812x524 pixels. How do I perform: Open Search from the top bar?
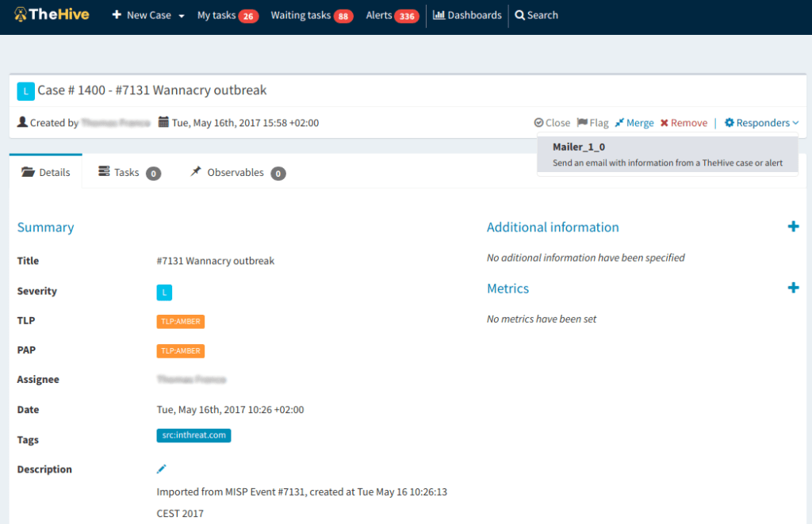[536, 15]
